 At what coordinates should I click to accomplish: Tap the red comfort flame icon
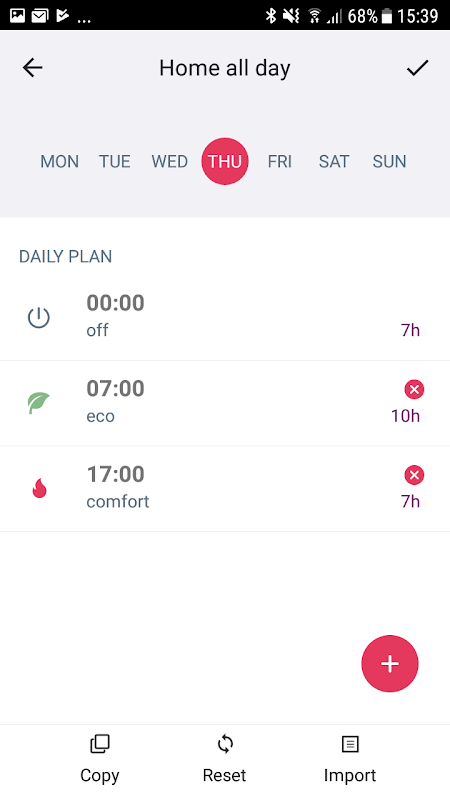coord(39,489)
